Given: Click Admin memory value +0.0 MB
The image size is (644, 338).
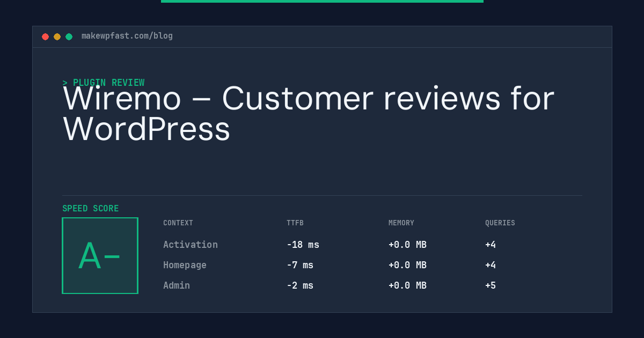Looking at the screenshot, I should 407,285.
